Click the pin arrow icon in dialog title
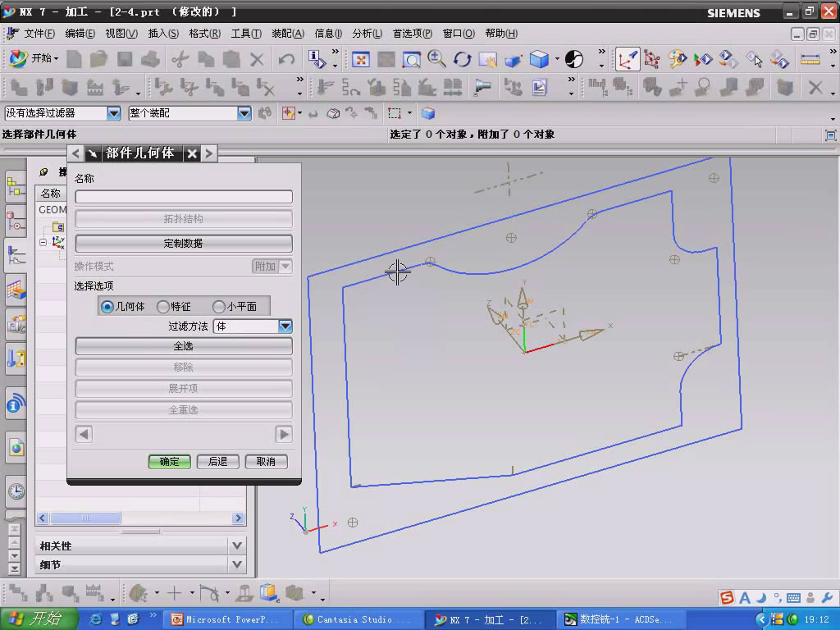Image resolution: width=840 pixels, height=630 pixels. point(94,153)
